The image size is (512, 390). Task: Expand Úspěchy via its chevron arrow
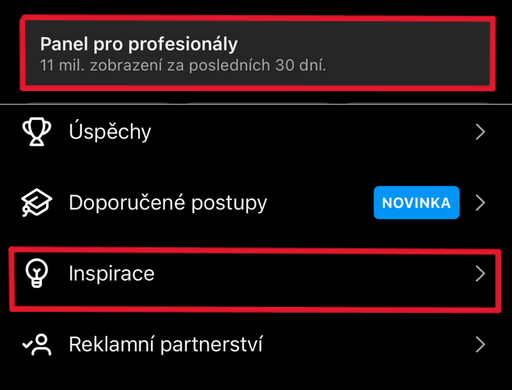tap(480, 132)
